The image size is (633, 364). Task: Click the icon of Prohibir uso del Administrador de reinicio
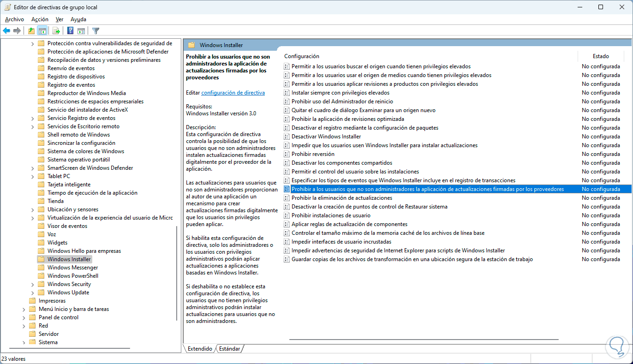point(287,101)
